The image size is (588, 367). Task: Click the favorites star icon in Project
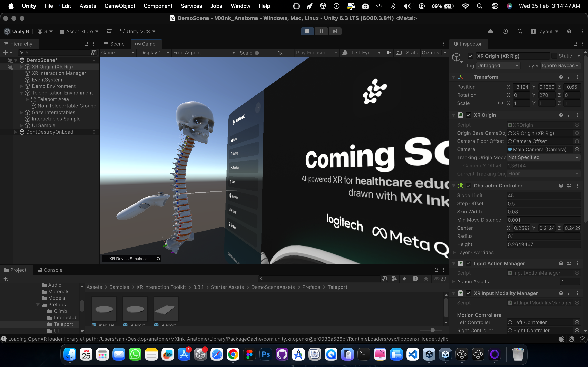(x=426, y=279)
